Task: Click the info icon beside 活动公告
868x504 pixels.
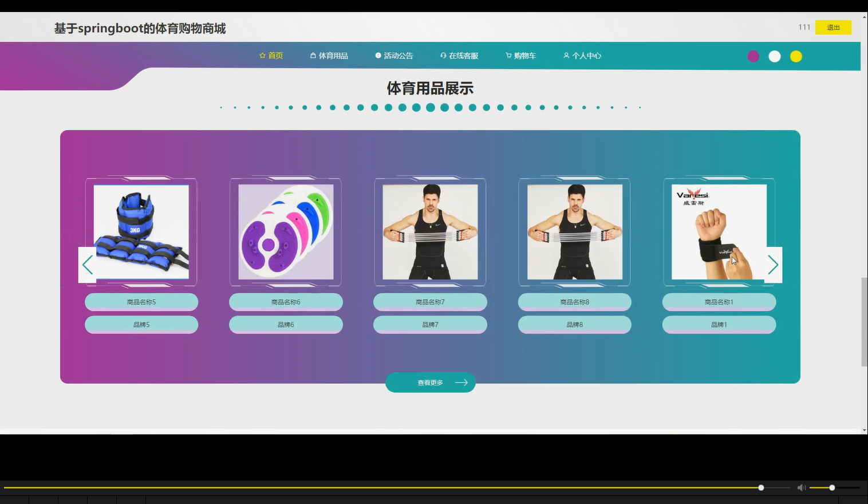Action: point(378,56)
